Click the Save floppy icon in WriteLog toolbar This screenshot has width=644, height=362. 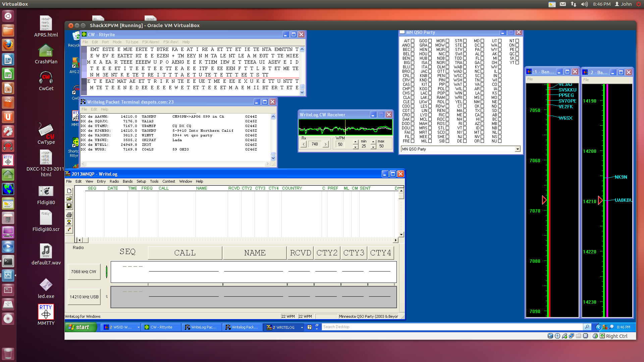click(69, 206)
